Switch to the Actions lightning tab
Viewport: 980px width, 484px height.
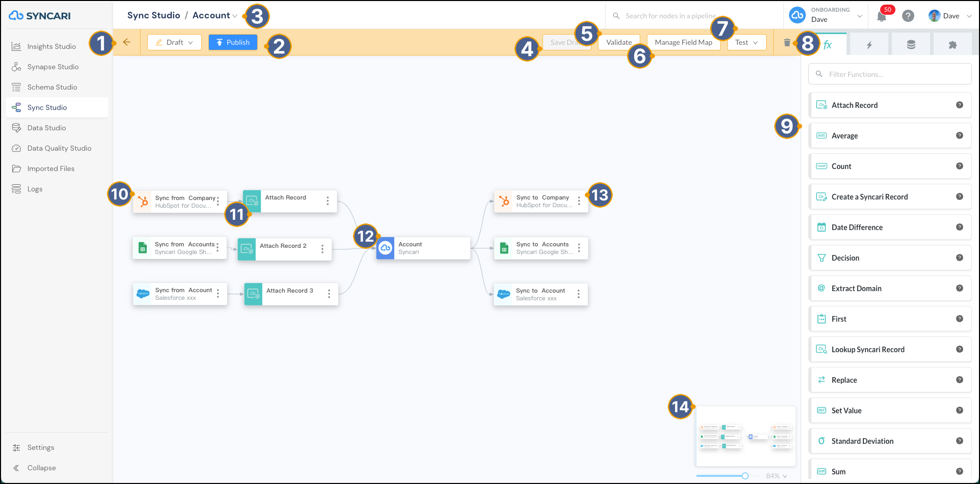click(869, 44)
